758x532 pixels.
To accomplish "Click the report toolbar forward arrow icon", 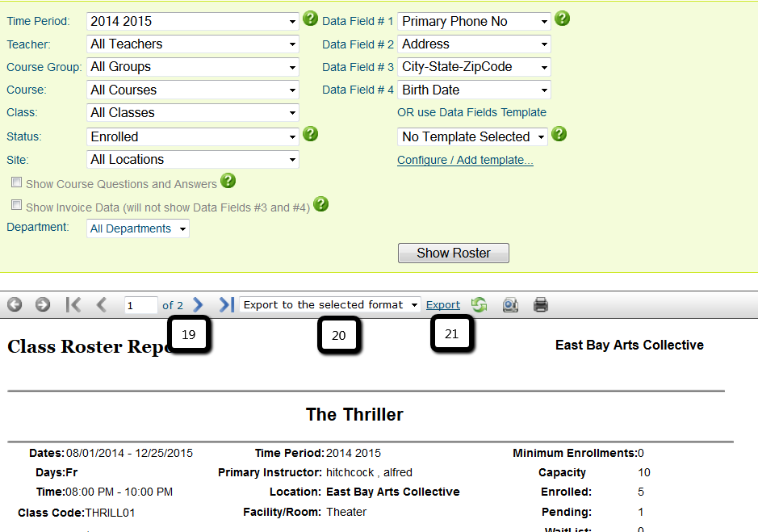I will click(43, 304).
